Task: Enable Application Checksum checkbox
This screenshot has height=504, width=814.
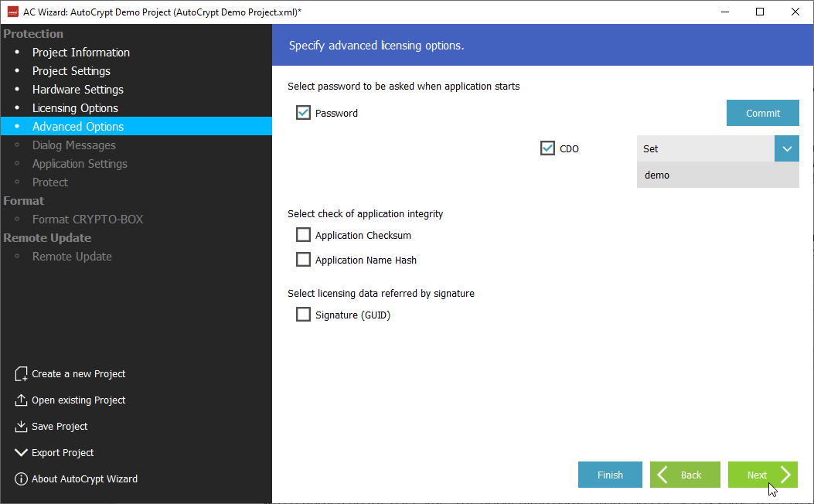Action: 303,236
